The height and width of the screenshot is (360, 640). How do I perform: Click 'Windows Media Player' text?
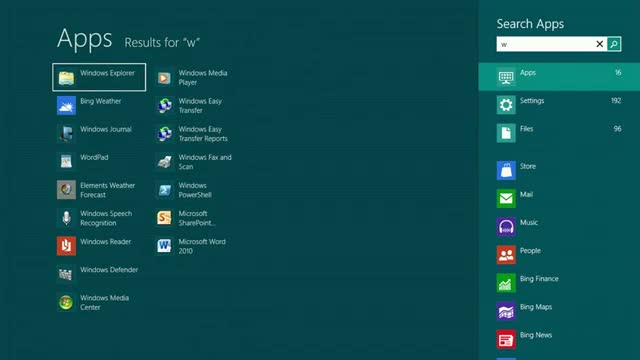tap(203, 78)
